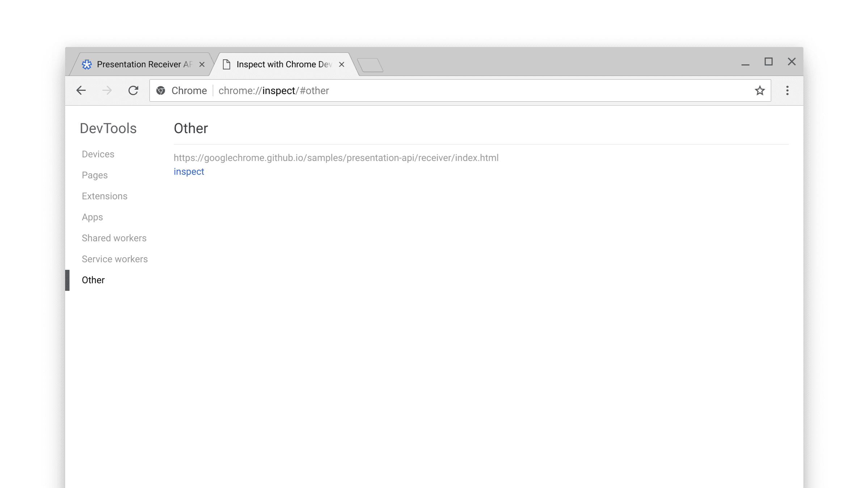This screenshot has width=868, height=488.
Task: Select the Other tab in DevTools sidebar
Action: pos(94,280)
